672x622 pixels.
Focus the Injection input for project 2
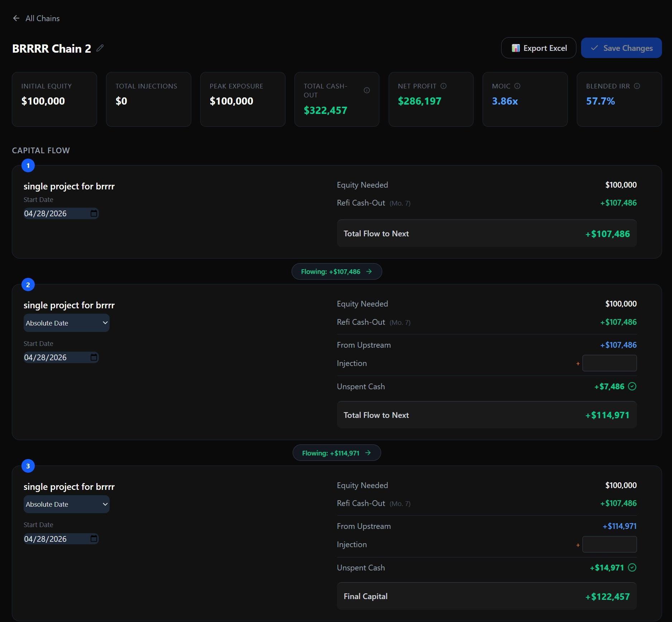click(609, 363)
